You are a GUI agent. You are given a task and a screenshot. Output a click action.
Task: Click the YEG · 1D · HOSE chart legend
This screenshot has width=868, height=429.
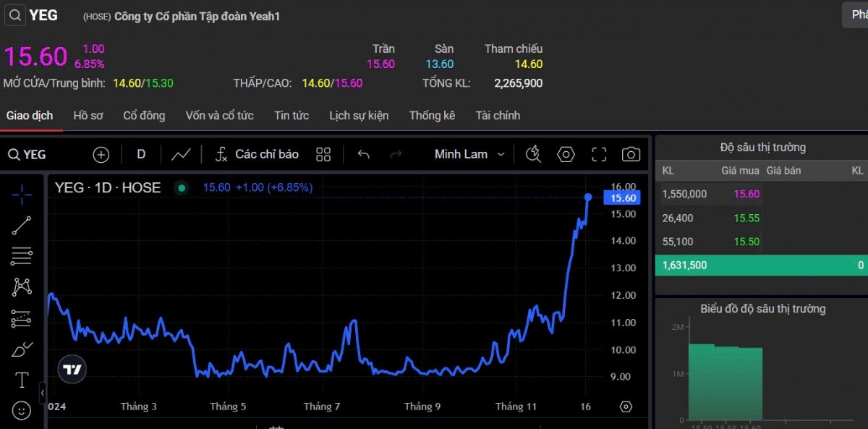pyautogui.click(x=108, y=187)
